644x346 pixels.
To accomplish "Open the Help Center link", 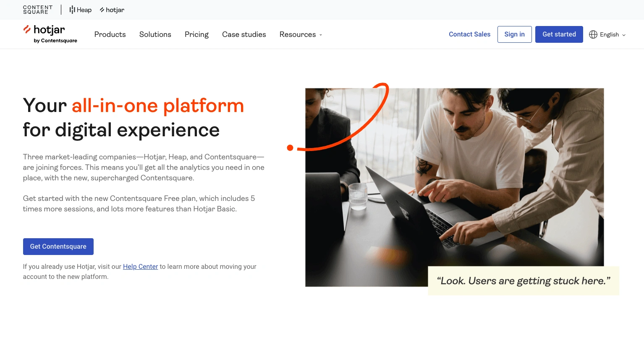I will click(x=140, y=267).
